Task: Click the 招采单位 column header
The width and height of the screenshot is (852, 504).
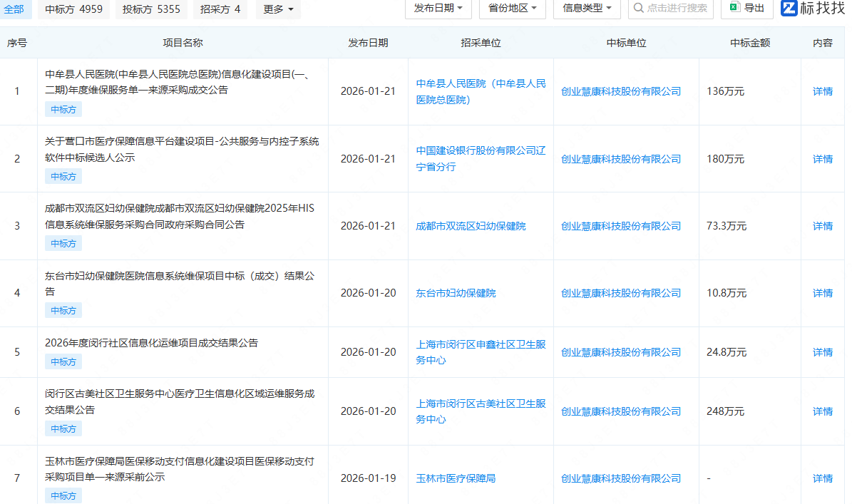Action: pyautogui.click(x=481, y=43)
